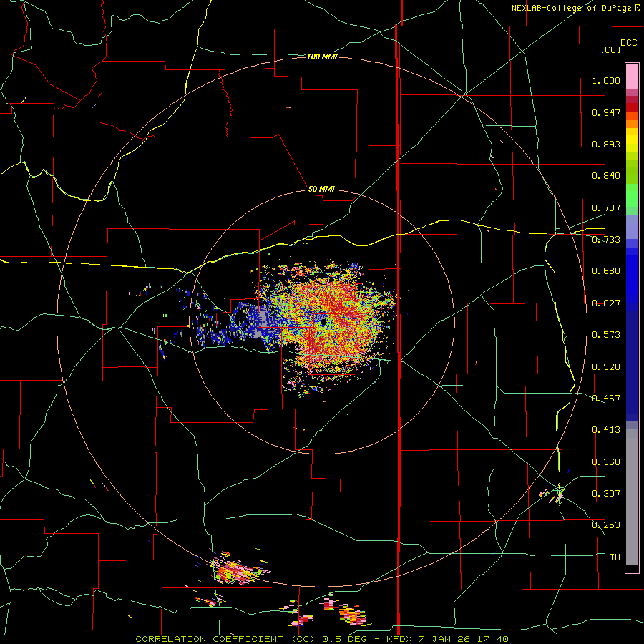This screenshot has width=644, height=644.
Task: Click the 0.787 scale value
Action: click(x=606, y=208)
